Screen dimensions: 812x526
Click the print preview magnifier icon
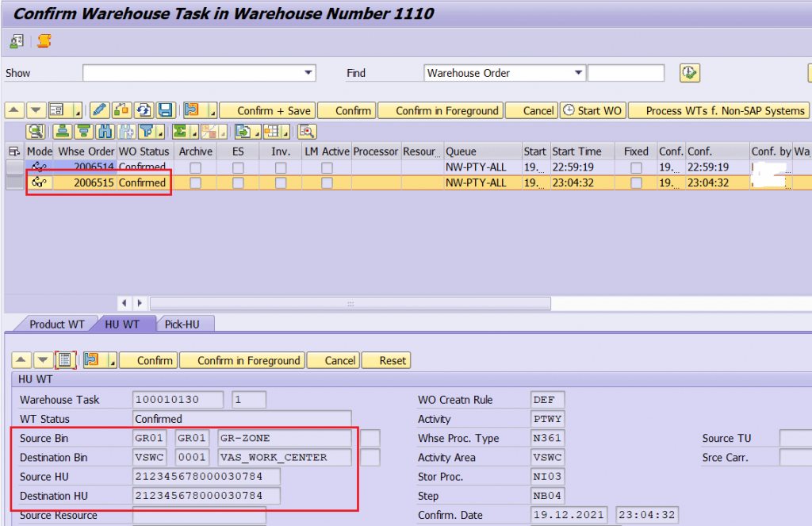point(307,132)
